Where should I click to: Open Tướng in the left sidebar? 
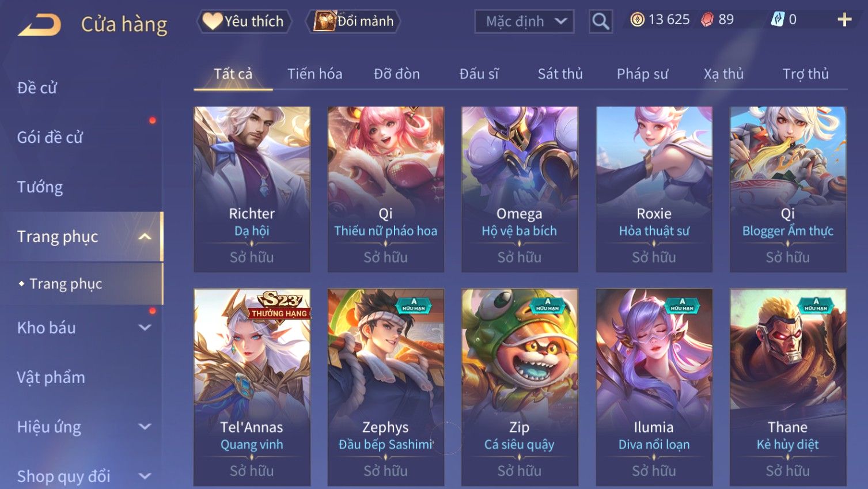pos(40,187)
